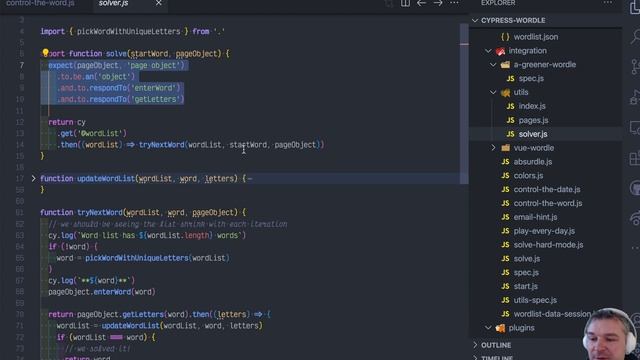Select solver.js in the explorer

[x=533, y=134]
